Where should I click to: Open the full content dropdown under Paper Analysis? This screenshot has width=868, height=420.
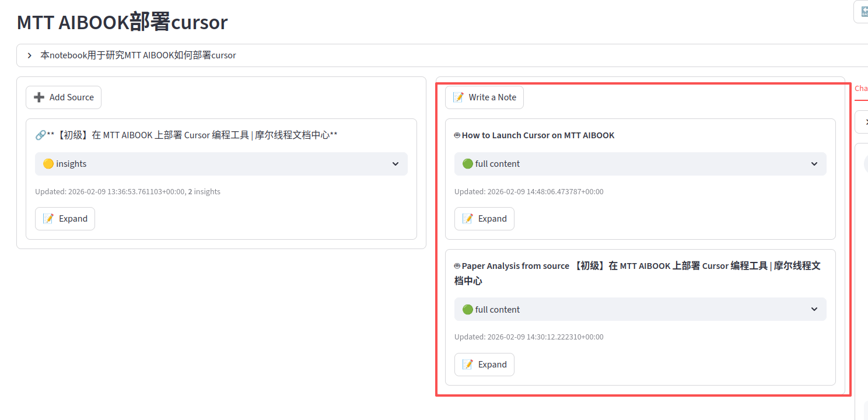coord(640,309)
